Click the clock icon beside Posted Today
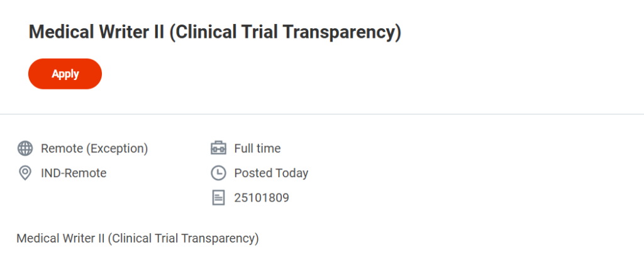 coord(218,173)
